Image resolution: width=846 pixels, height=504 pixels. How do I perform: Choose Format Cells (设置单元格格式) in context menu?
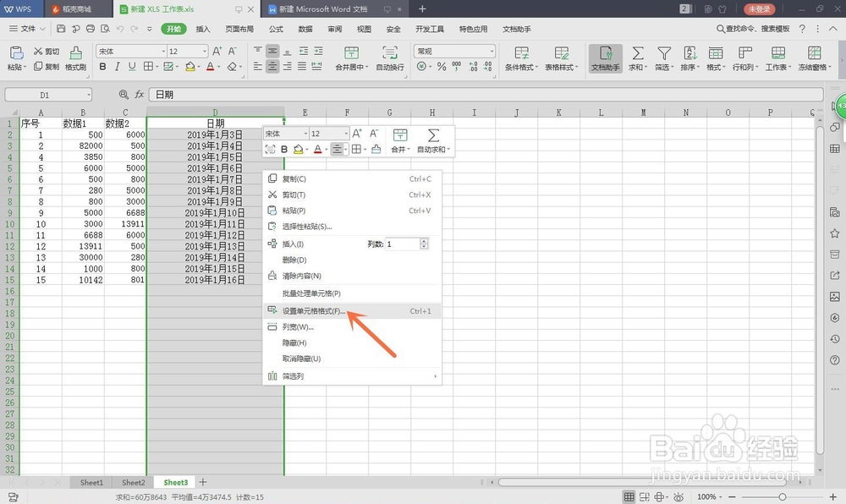click(352, 311)
